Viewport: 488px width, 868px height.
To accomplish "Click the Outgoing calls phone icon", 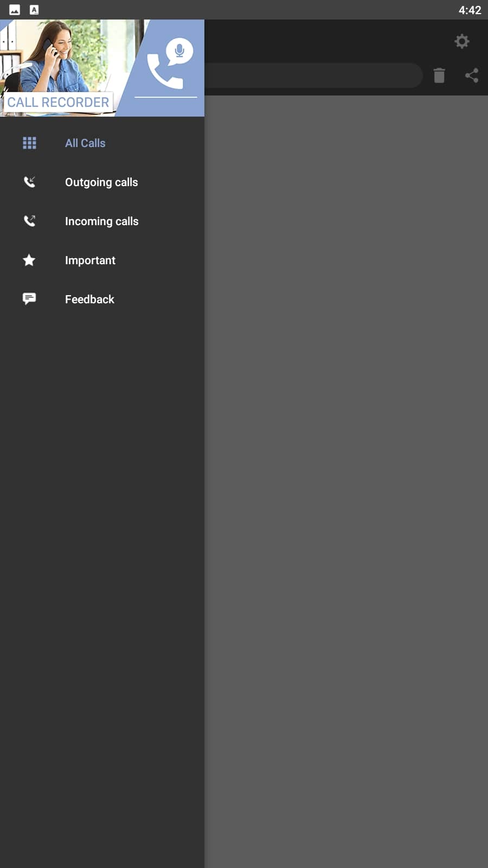I will [29, 182].
